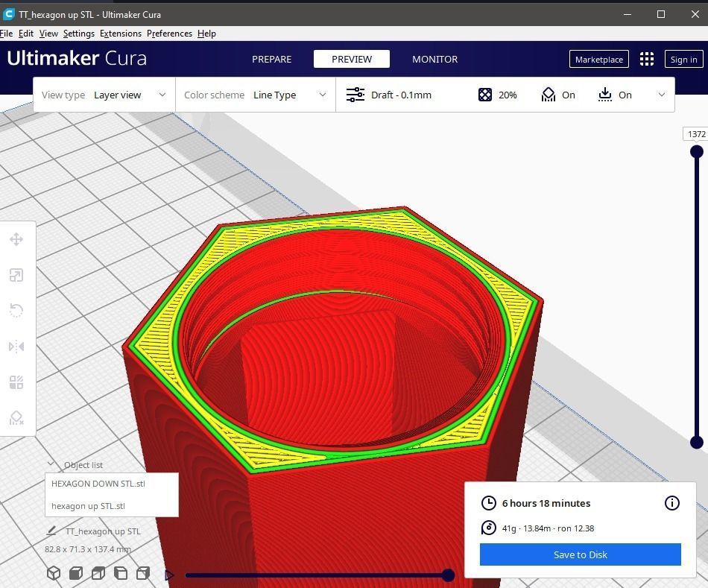Viewport: 708px width, 588px height.
Task: Click the Cura logo in title bar
Action: pyautogui.click(x=9, y=14)
